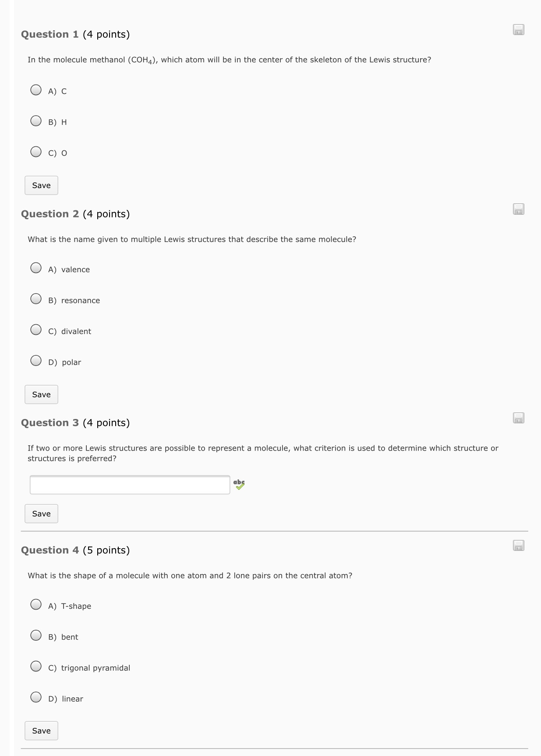541x756 pixels.
Task: Select T-shape for Question 4
Action: click(36, 604)
